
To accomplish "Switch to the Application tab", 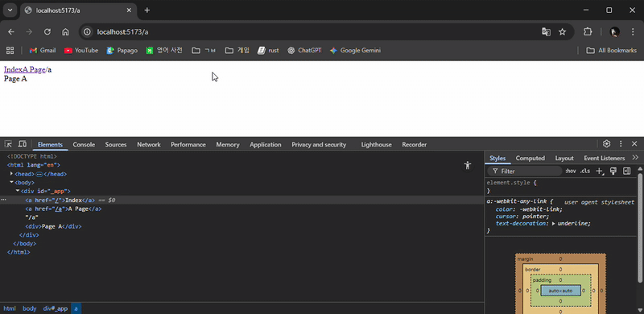I will [x=266, y=145].
